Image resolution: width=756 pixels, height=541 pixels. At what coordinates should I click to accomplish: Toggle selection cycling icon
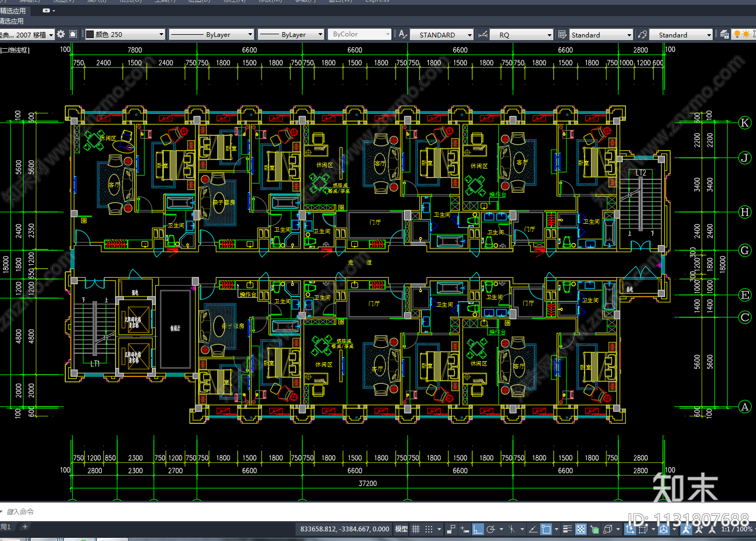click(594, 529)
